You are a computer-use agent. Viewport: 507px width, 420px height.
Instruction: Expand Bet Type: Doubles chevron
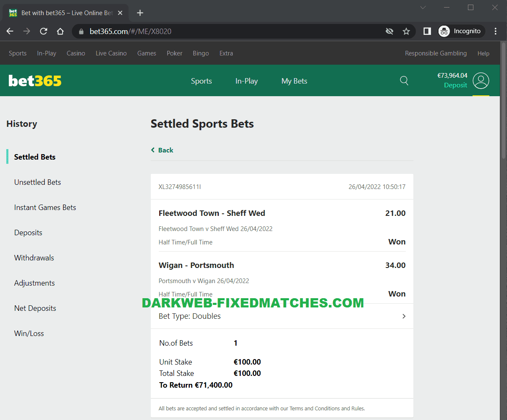click(x=404, y=316)
